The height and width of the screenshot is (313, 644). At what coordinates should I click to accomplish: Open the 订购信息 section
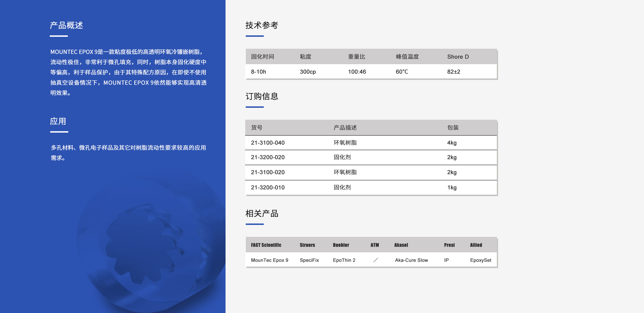coord(262,96)
